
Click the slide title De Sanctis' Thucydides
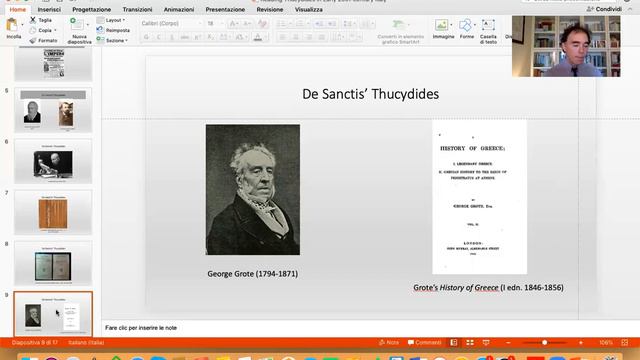point(370,94)
